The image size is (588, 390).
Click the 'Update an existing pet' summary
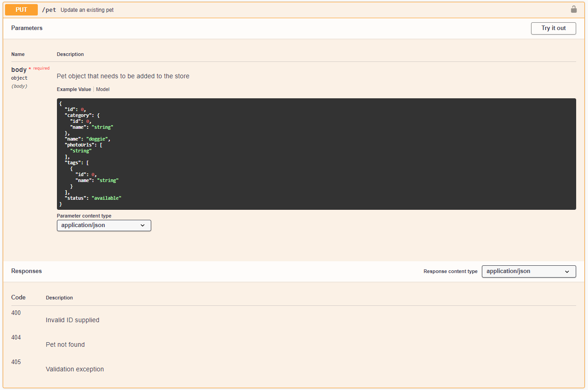[87, 10]
